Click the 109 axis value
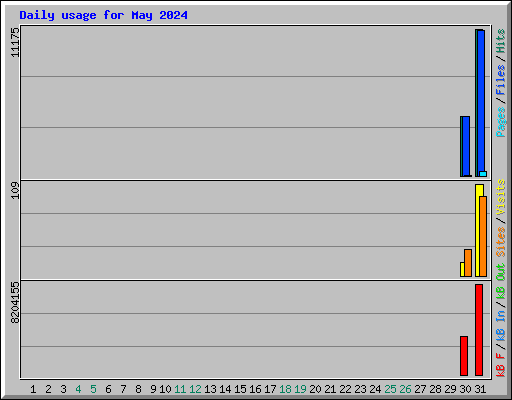 tap(15, 190)
